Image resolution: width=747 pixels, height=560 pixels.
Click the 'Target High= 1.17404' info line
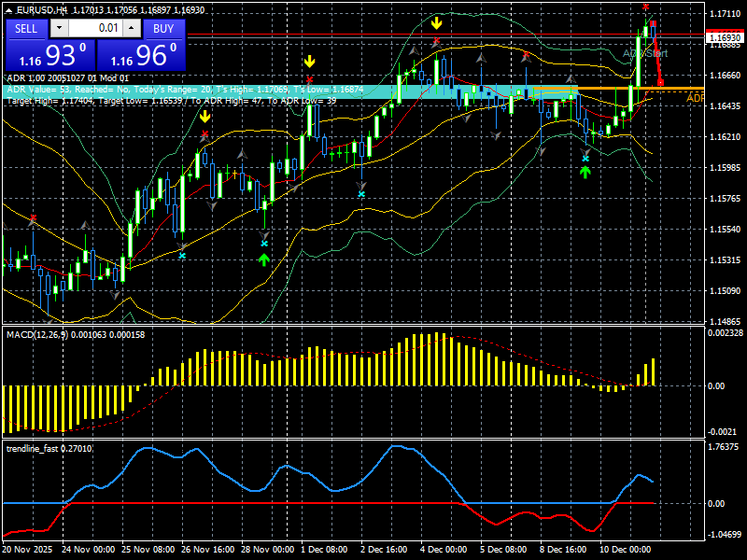tap(172, 101)
